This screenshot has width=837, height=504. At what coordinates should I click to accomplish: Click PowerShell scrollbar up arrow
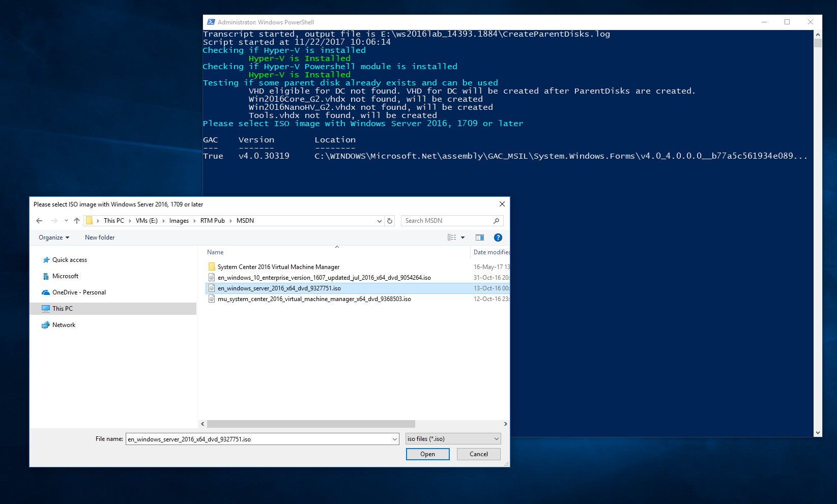pos(818,34)
